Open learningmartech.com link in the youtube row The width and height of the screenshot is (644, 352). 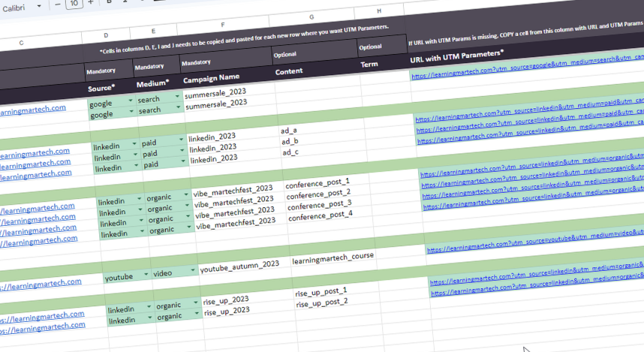[41, 284]
